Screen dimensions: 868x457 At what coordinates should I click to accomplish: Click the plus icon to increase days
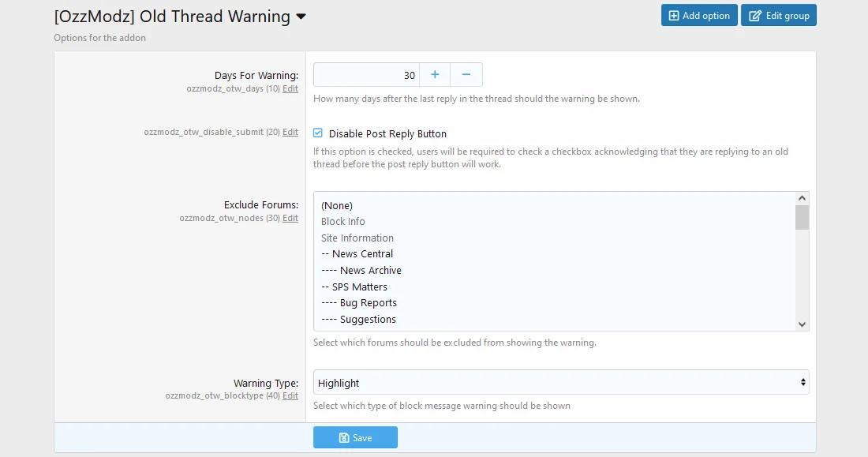point(435,75)
